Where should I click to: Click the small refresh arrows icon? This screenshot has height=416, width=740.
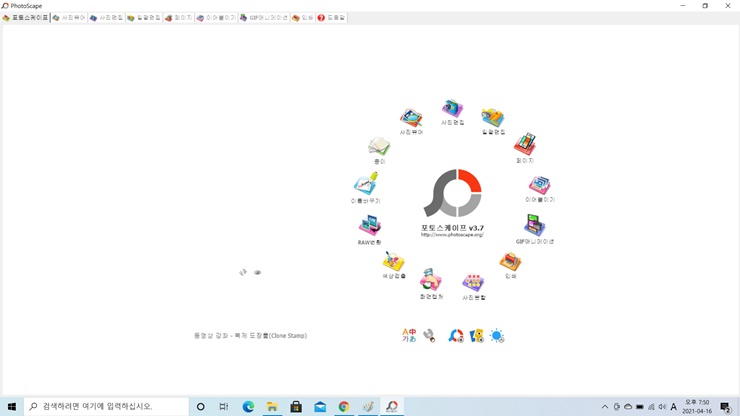pyautogui.click(x=243, y=272)
